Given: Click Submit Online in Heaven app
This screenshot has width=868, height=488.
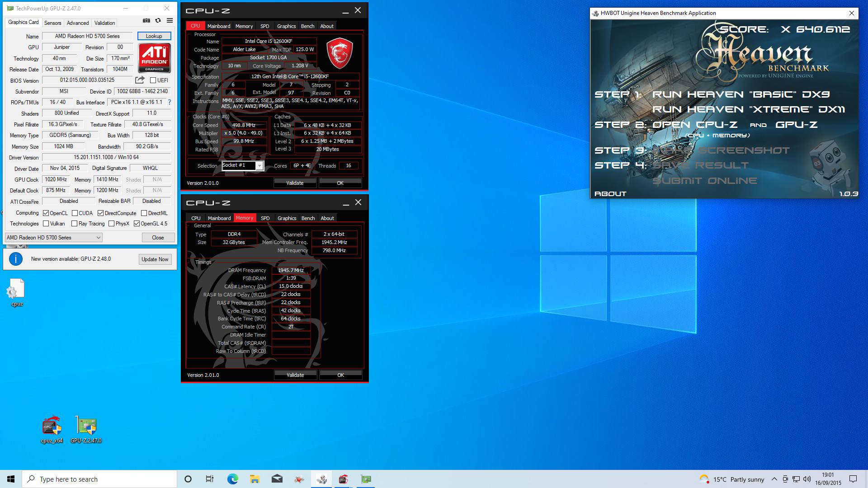Looking at the screenshot, I should (704, 181).
